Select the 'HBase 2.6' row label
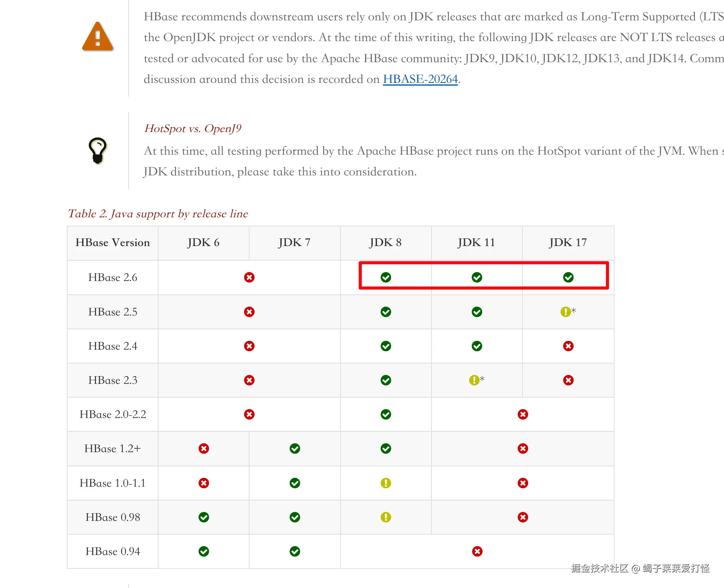The width and height of the screenshot is (724, 588). (x=112, y=277)
